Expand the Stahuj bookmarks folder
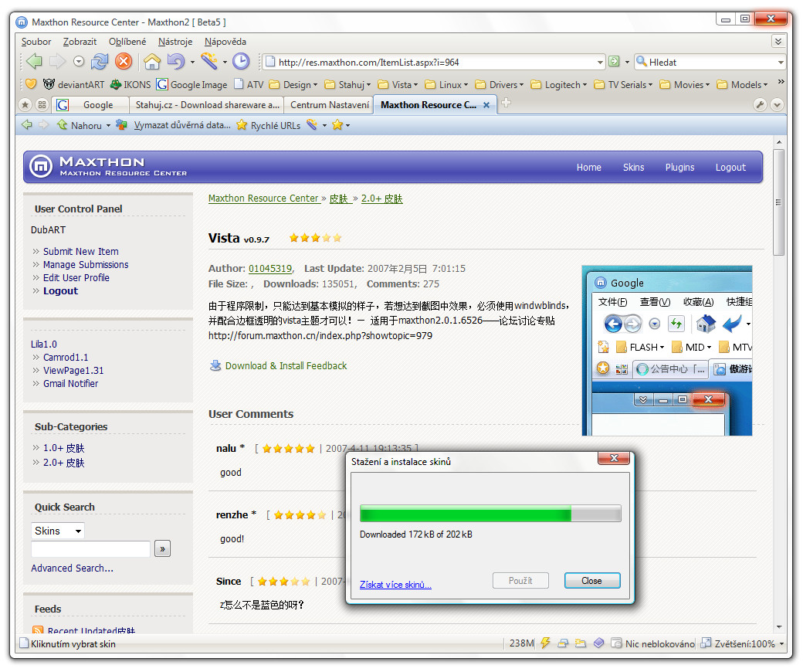The width and height of the screenshot is (803, 672). [x=347, y=84]
